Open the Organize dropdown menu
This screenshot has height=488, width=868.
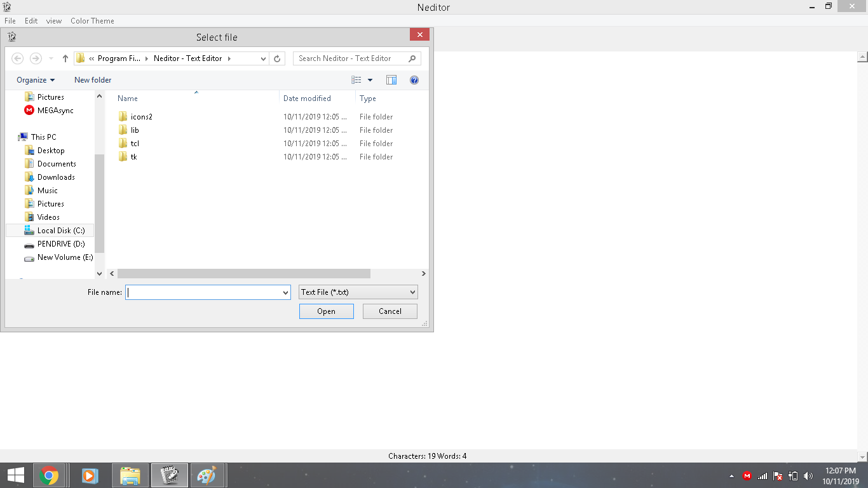point(36,80)
